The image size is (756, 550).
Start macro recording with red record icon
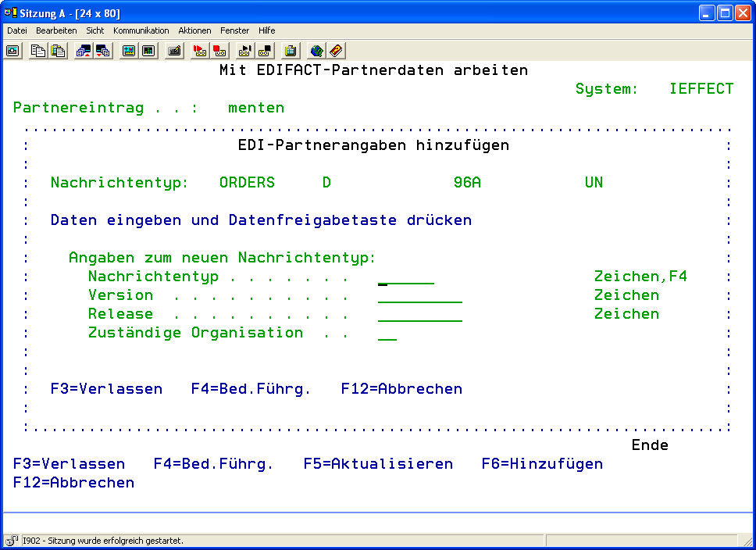click(200, 51)
